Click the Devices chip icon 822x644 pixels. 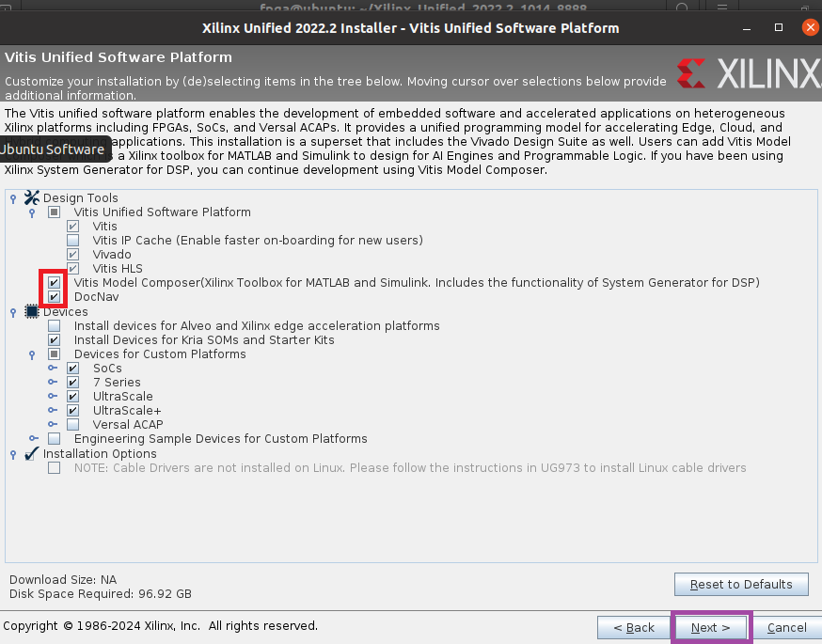(31, 311)
